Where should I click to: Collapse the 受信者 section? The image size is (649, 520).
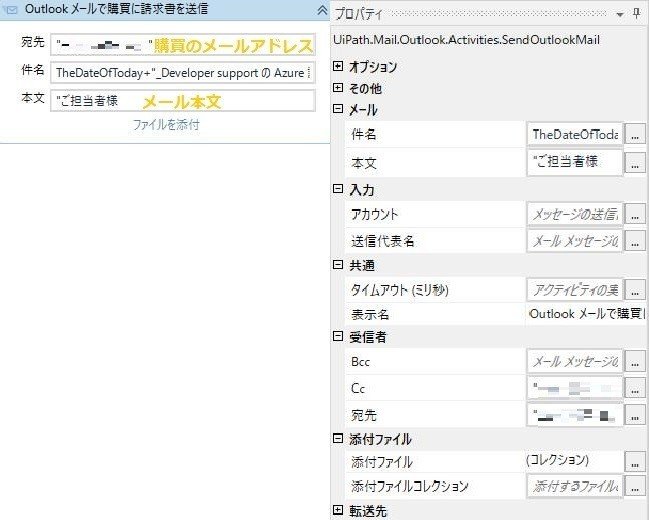pos(338,336)
